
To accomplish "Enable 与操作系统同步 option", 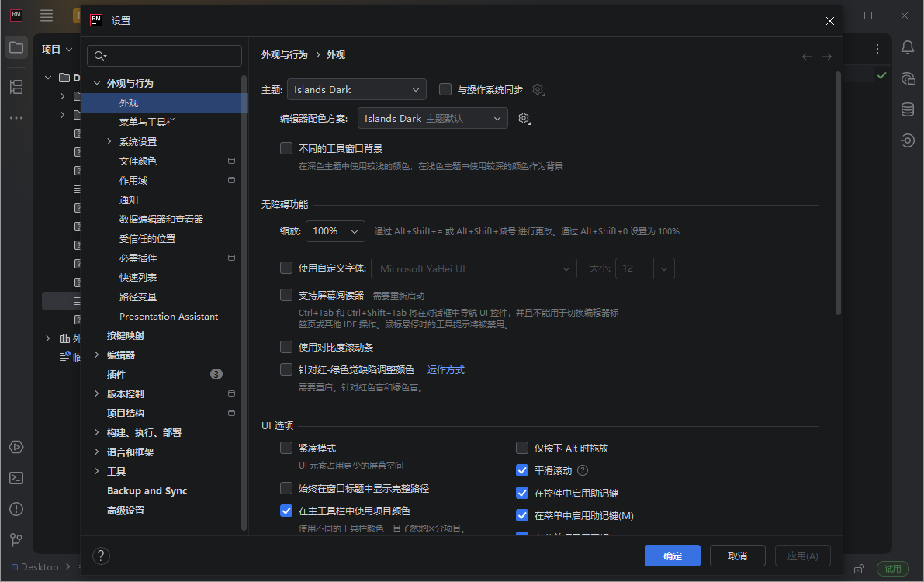I will [x=445, y=89].
